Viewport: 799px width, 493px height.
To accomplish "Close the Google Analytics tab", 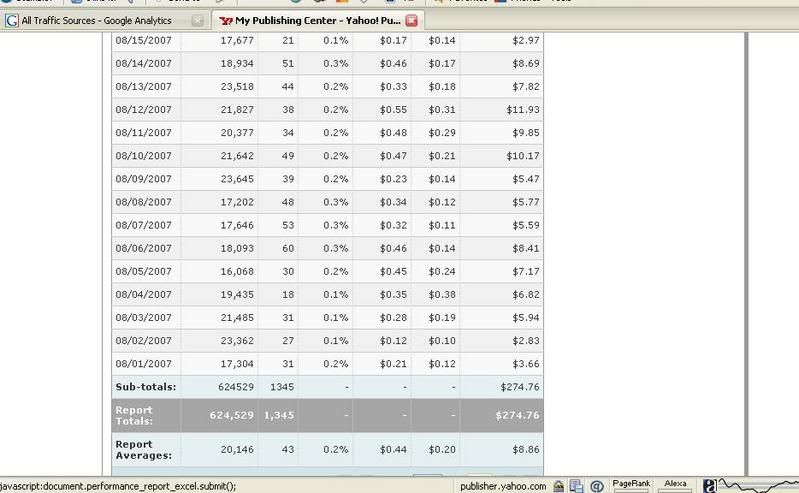I will click(197, 21).
